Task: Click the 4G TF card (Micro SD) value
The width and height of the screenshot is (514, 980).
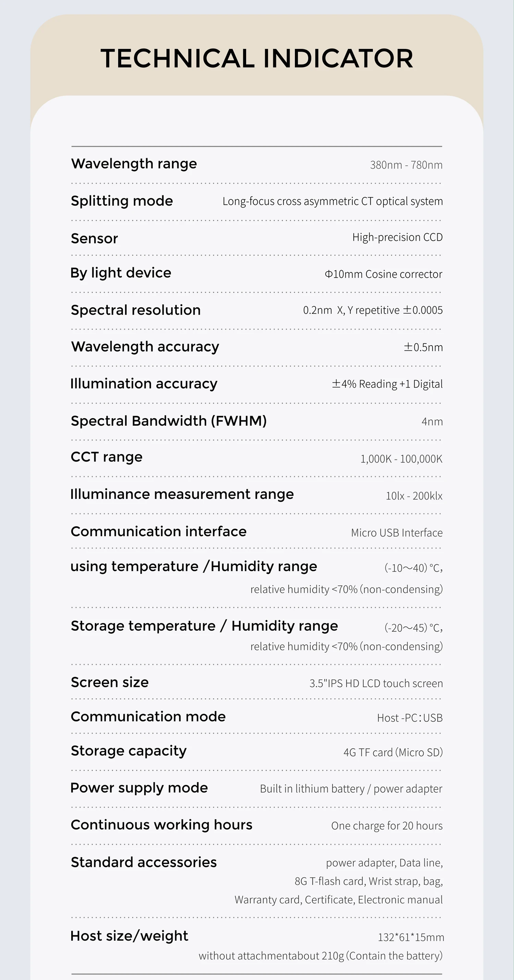Action: (x=393, y=753)
